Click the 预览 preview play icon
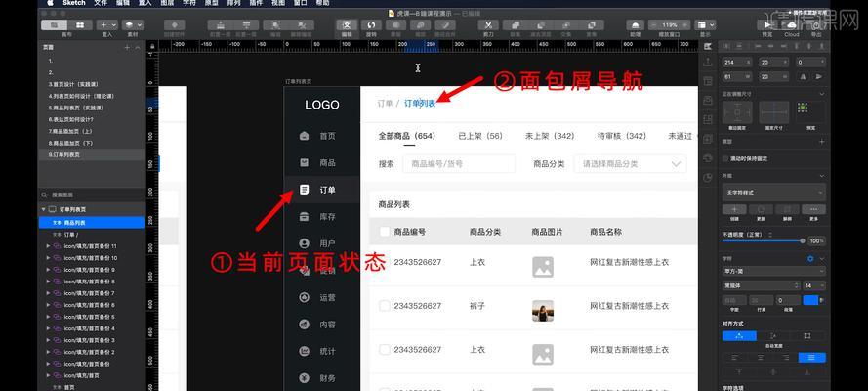The image size is (868, 391). pyautogui.click(x=767, y=24)
